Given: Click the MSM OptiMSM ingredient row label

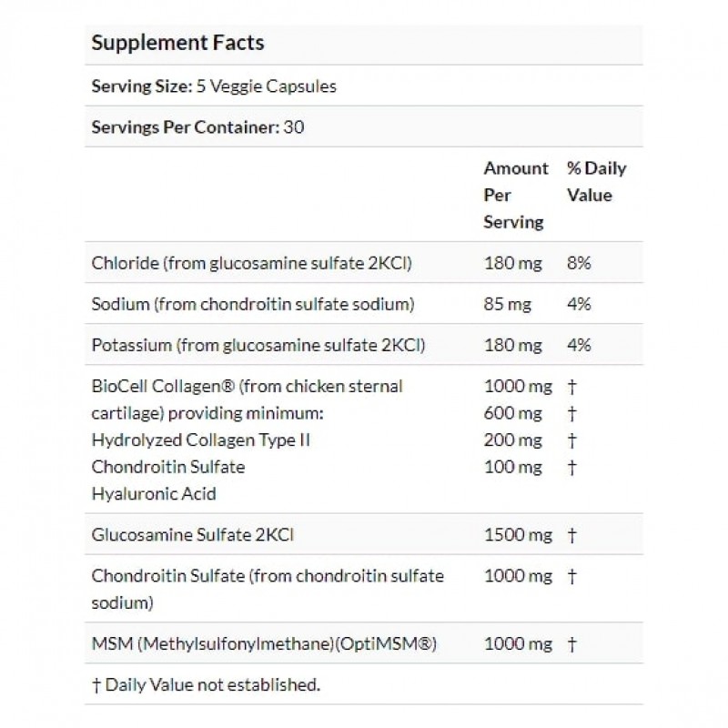Looking at the screenshot, I should 265,644.
